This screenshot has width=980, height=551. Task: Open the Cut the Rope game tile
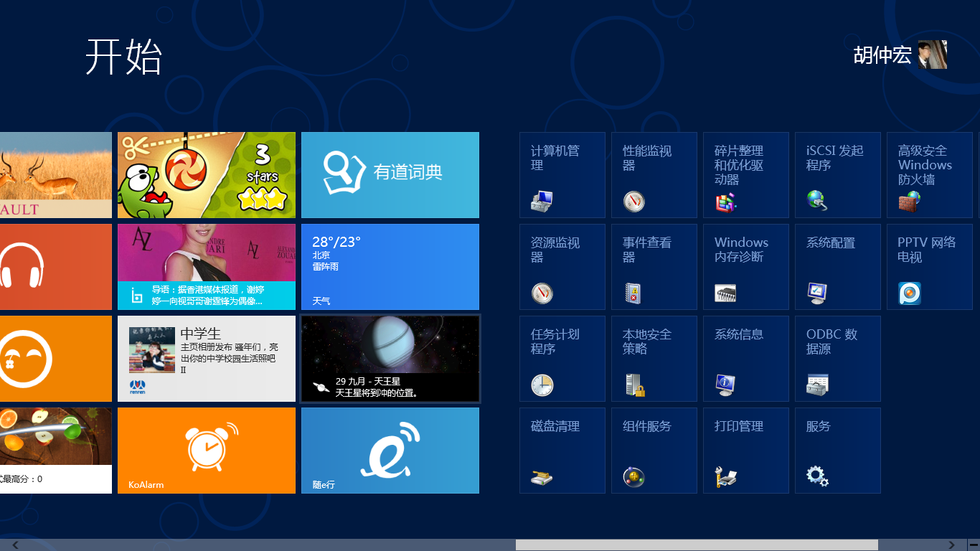click(x=207, y=175)
